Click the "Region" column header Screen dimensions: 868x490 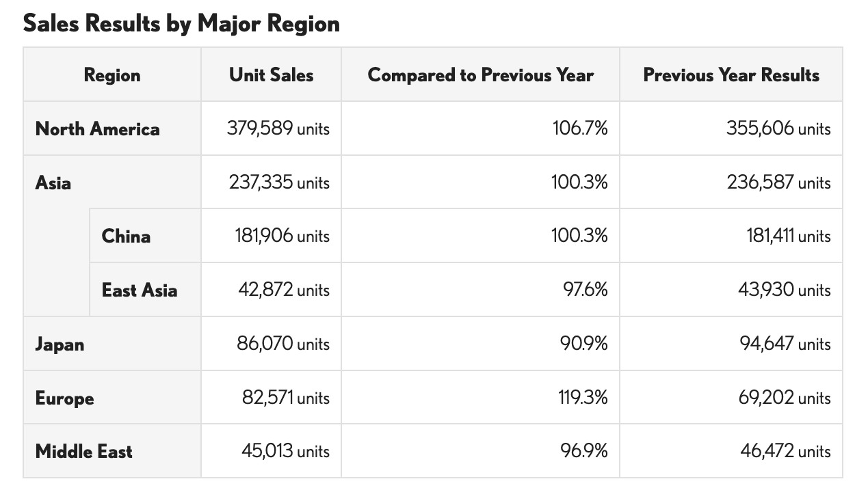112,75
